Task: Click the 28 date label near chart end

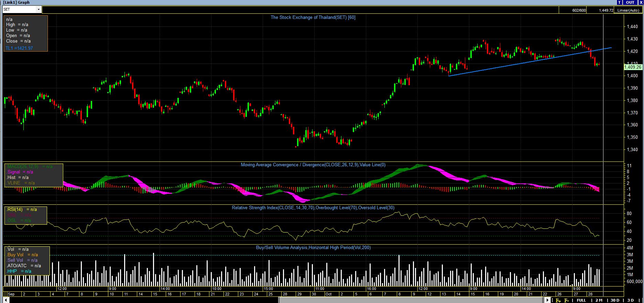Action: (x=590, y=294)
